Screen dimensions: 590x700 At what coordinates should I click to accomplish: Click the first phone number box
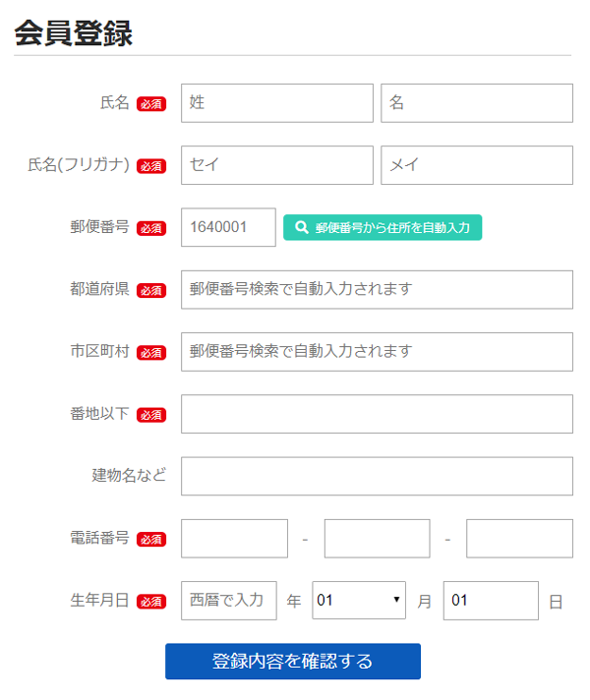coord(234,538)
